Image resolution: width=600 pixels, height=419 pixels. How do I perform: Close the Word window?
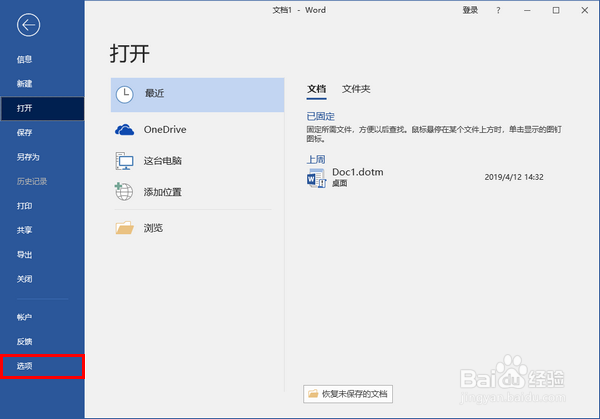tap(585, 10)
